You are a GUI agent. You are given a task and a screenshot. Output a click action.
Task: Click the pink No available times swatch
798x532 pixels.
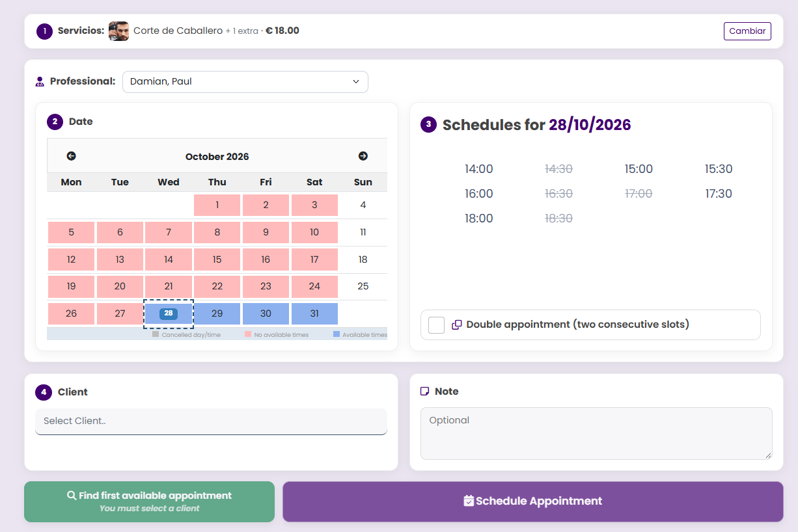tap(248, 334)
